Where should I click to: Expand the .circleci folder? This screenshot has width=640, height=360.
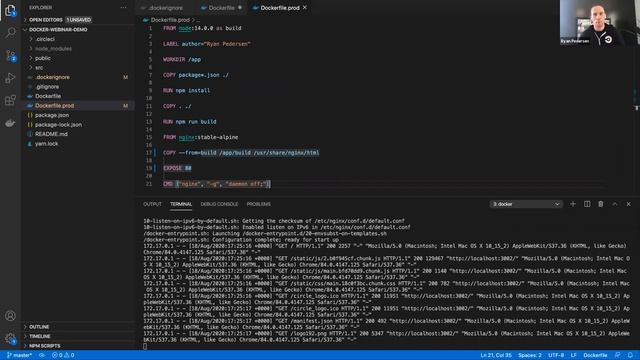coord(45,39)
